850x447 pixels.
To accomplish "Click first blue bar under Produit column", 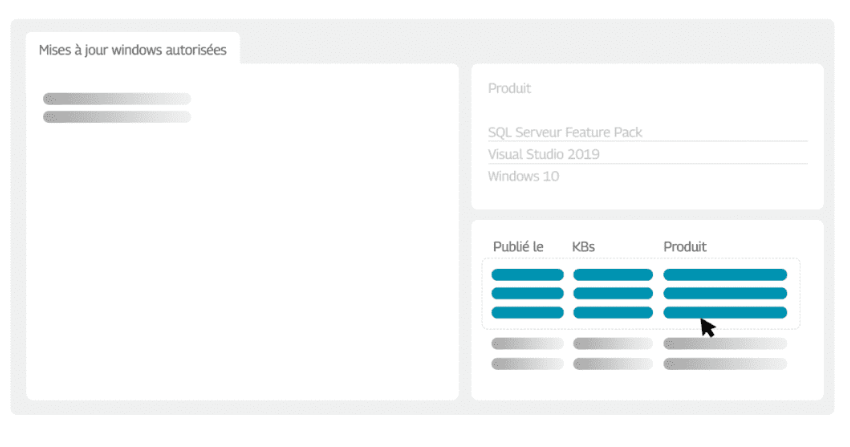I will coord(725,275).
